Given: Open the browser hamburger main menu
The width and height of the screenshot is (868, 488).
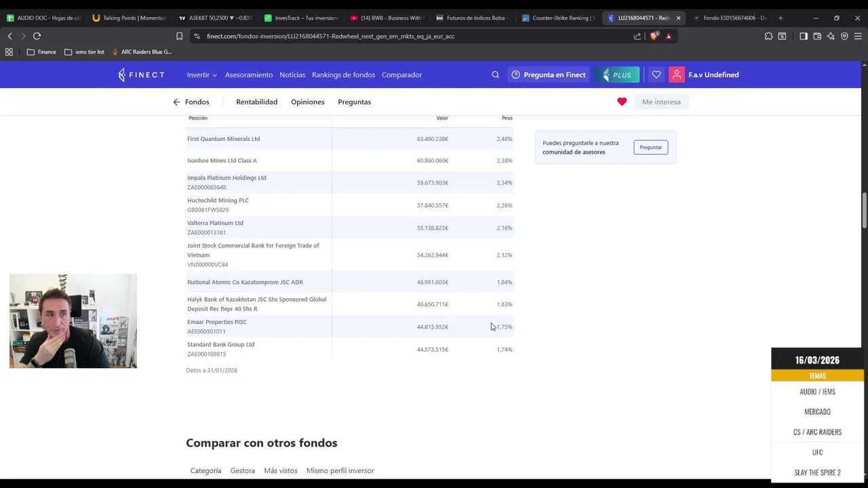Looking at the screenshot, I should pyautogui.click(x=858, y=36).
